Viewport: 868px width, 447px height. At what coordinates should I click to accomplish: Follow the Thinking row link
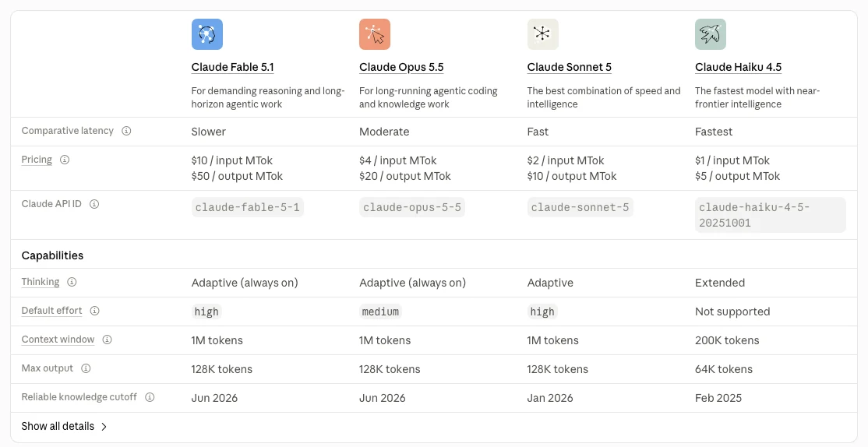tap(41, 282)
